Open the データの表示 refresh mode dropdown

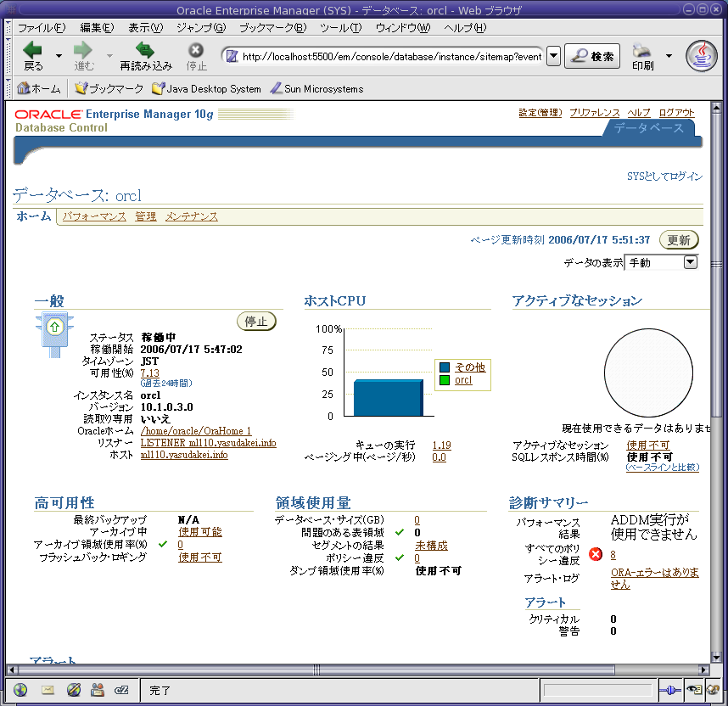[661, 263]
